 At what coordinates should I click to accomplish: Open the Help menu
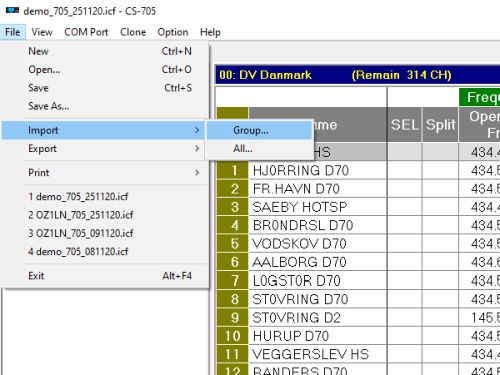(210, 32)
